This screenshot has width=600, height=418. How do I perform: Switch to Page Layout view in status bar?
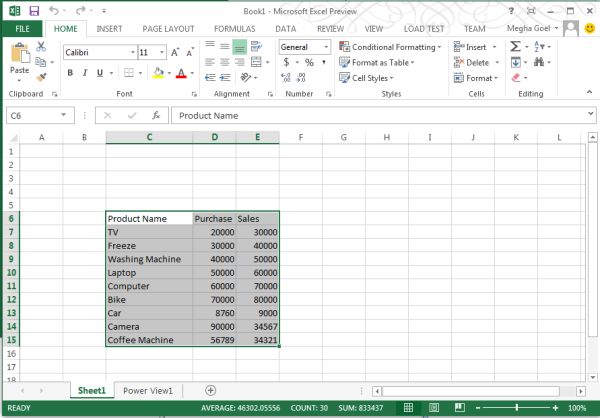tap(433, 409)
